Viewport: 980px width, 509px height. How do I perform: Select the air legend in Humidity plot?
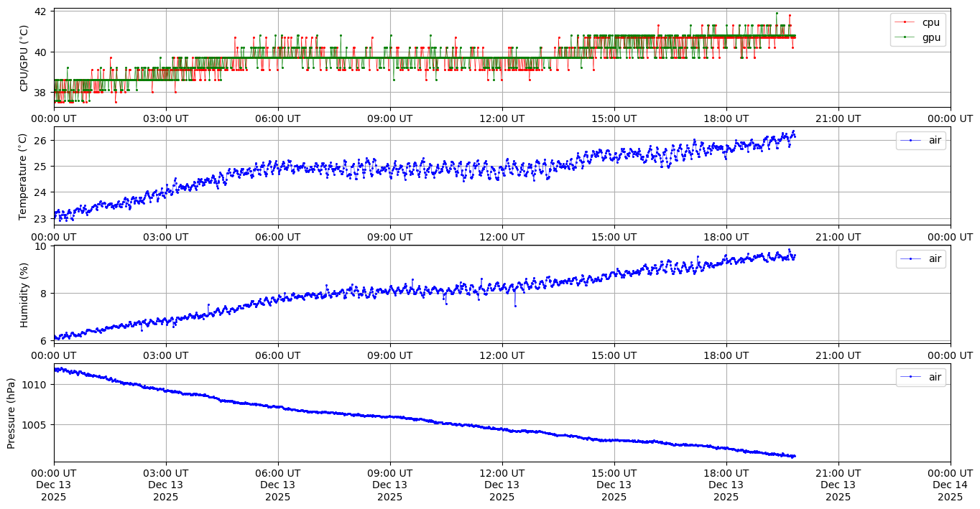pyautogui.click(x=934, y=258)
